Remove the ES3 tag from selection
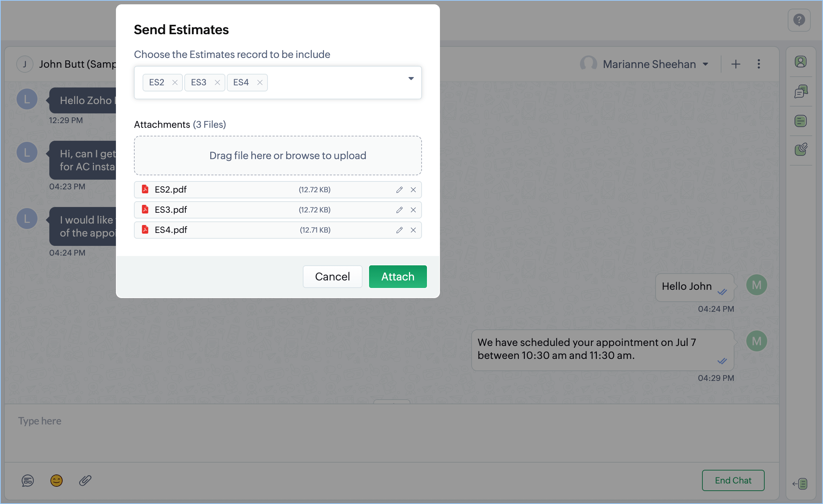 click(x=217, y=82)
